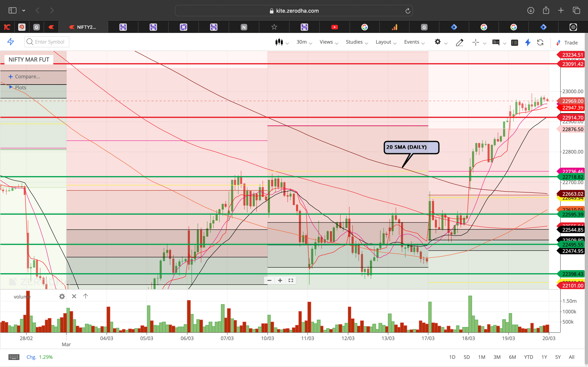588x367 pixels.
Task: Click the keyboard shortcuts icon
Action: pyautogui.click(x=14, y=357)
